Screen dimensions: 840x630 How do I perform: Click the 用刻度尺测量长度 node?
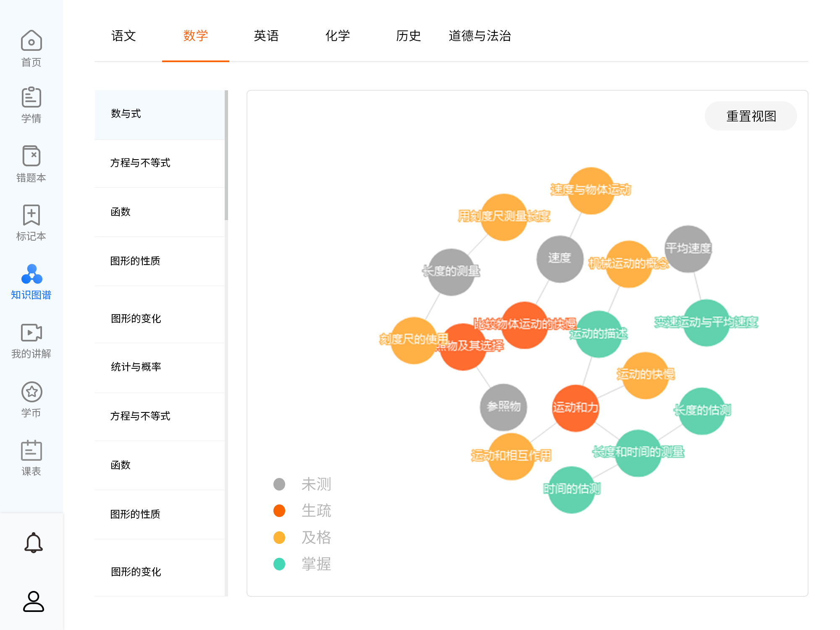tap(504, 217)
